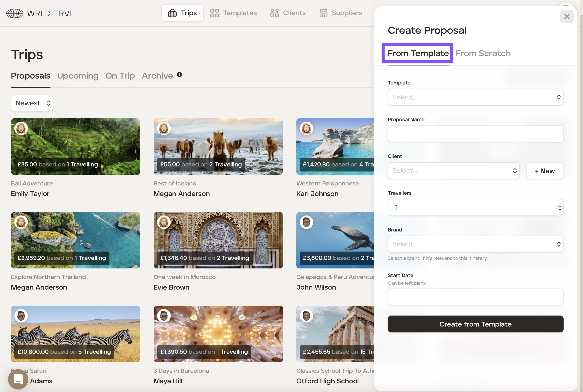Screen dimensions: 583x392
Task: Click the Suppliers building icon
Action: click(x=323, y=13)
